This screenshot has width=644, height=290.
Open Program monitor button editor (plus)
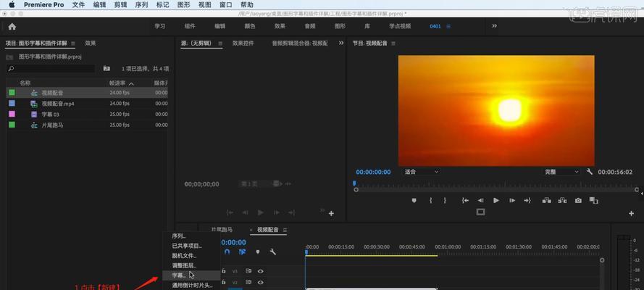point(631,214)
